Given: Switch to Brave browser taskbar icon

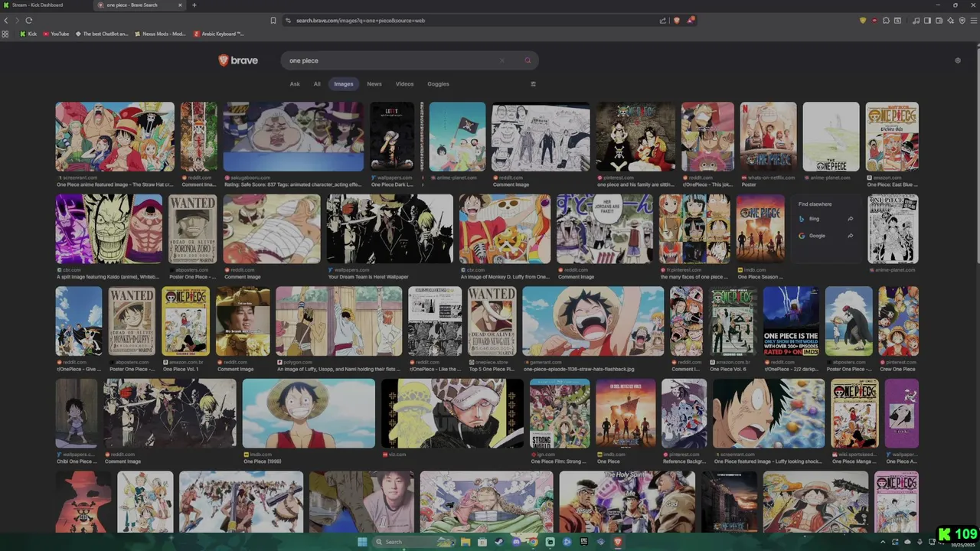Looking at the screenshot, I should (x=618, y=542).
